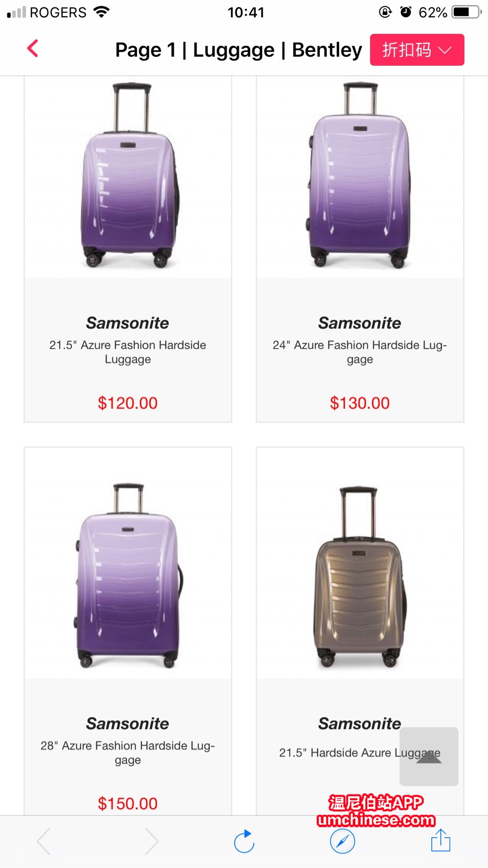The image size is (488, 868).
Task: Tap the $130.00 price
Action: tap(360, 403)
